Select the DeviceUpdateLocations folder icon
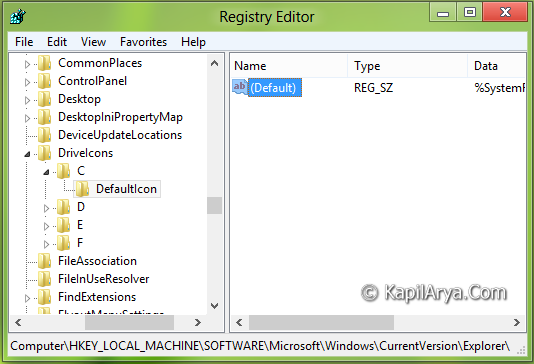Image resolution: width=534 pixels, height=364 pixels. coord(45,135)
